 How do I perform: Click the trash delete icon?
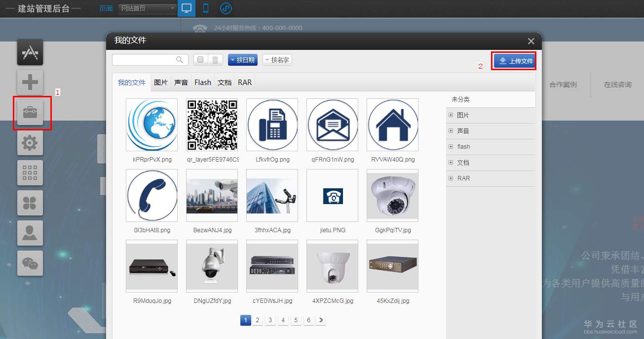click(215, 60)
